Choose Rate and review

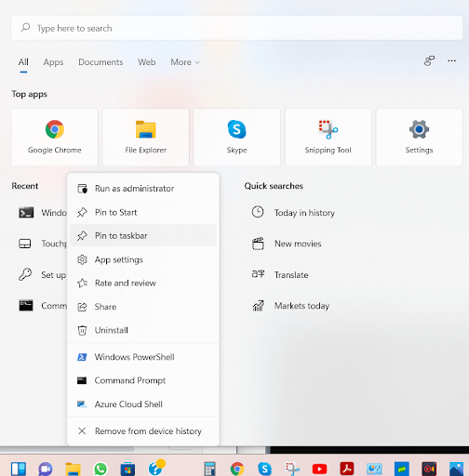tap(143, 283)
